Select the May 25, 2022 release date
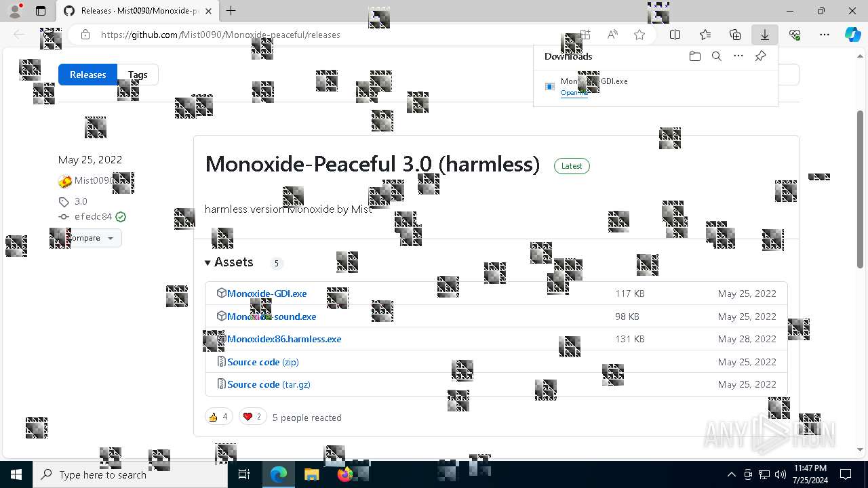Image resolution: width=868 pixels, height=488 pixels. (x=90, y=160)
